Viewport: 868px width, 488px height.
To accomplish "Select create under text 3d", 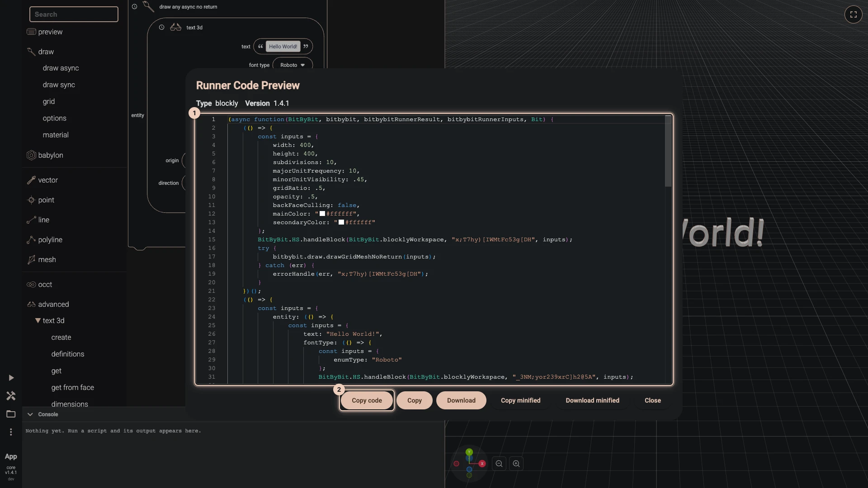I will 61,338.
